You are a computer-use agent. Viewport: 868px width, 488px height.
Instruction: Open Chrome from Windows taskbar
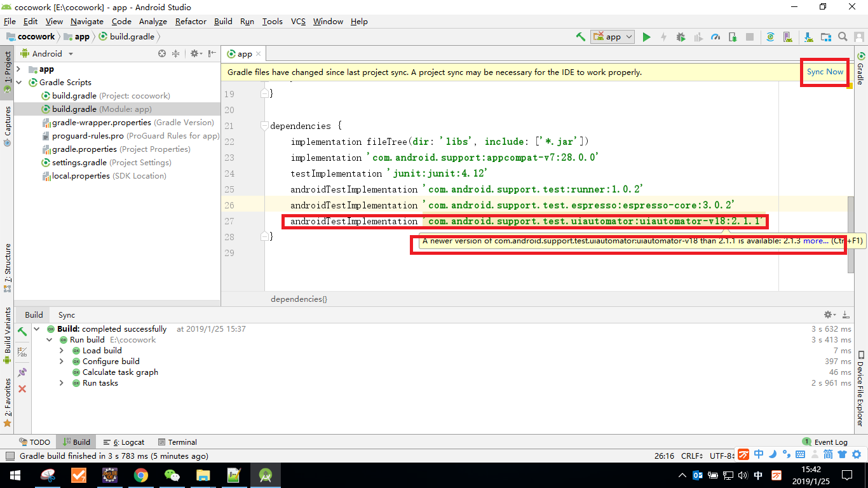141,475
